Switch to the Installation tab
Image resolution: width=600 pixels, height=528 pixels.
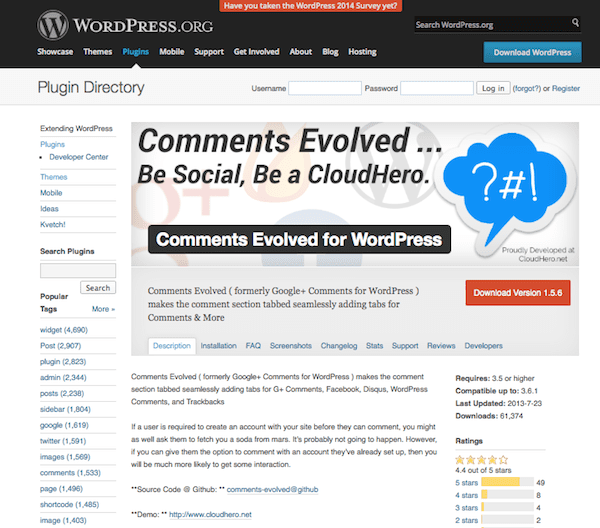point(218,346)
